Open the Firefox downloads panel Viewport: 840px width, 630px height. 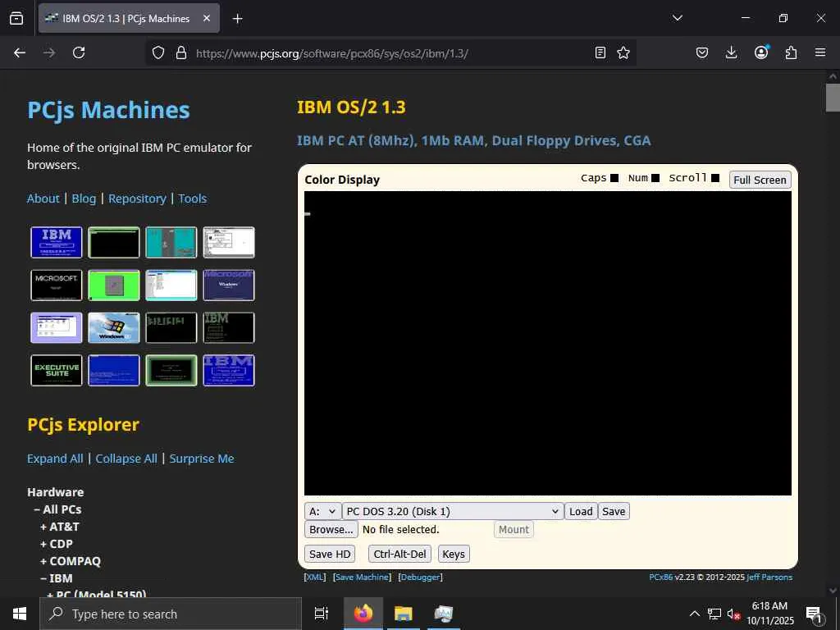(731, 52)
